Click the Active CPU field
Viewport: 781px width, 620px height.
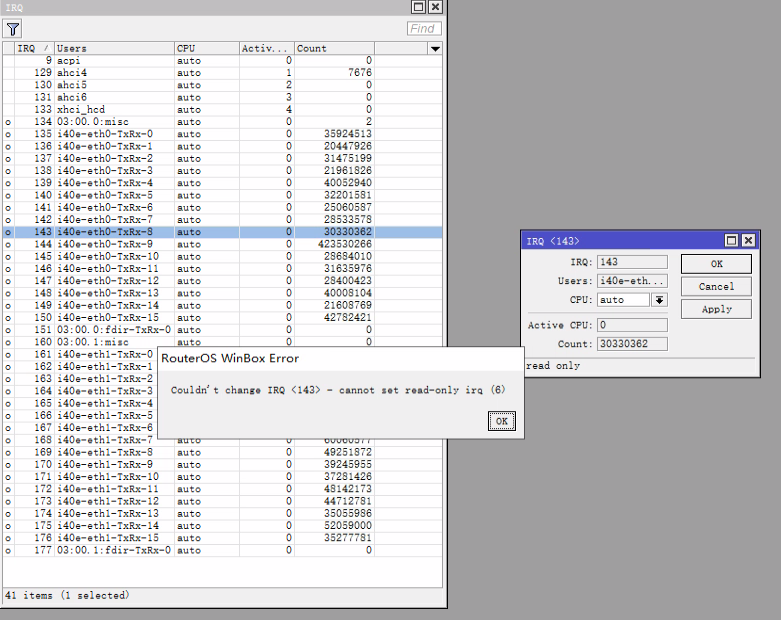pos(632,325)
